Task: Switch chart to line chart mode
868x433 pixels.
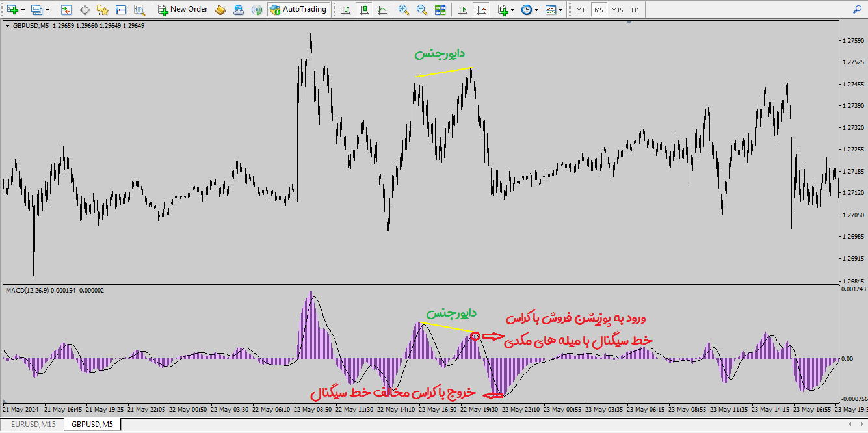Action: pyautogui.click(x=382, y=10)
